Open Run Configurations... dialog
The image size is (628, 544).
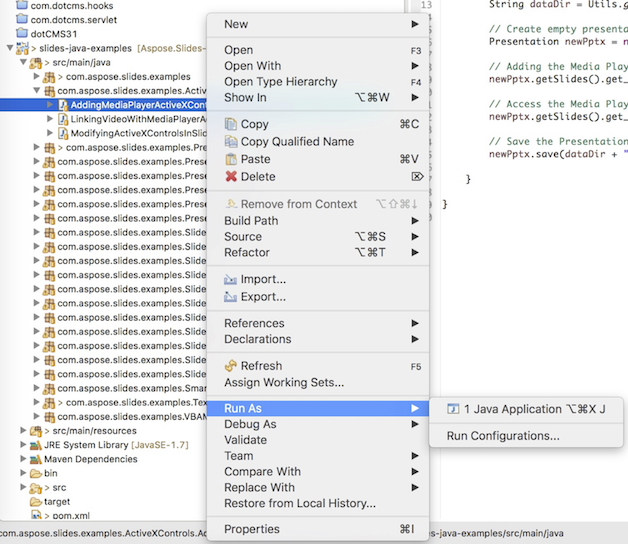tap(526, 436)
